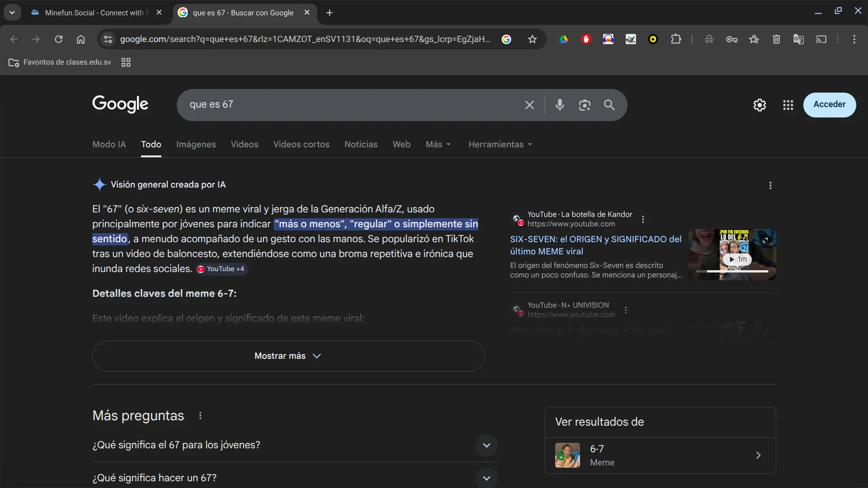Open the browser home page
This screenshot has width=868, height=488.
pos(80,39)
